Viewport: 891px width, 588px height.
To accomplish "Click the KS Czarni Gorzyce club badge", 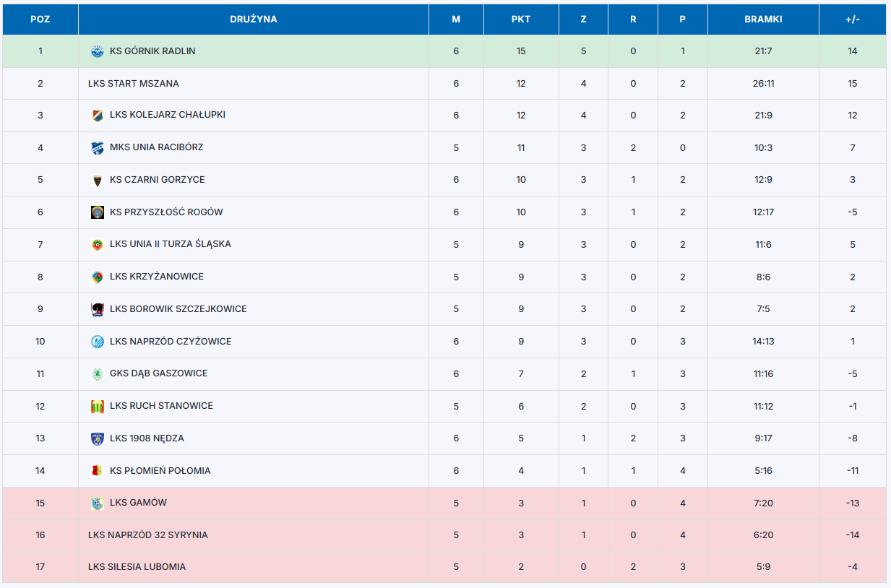I will coord(98,180).
